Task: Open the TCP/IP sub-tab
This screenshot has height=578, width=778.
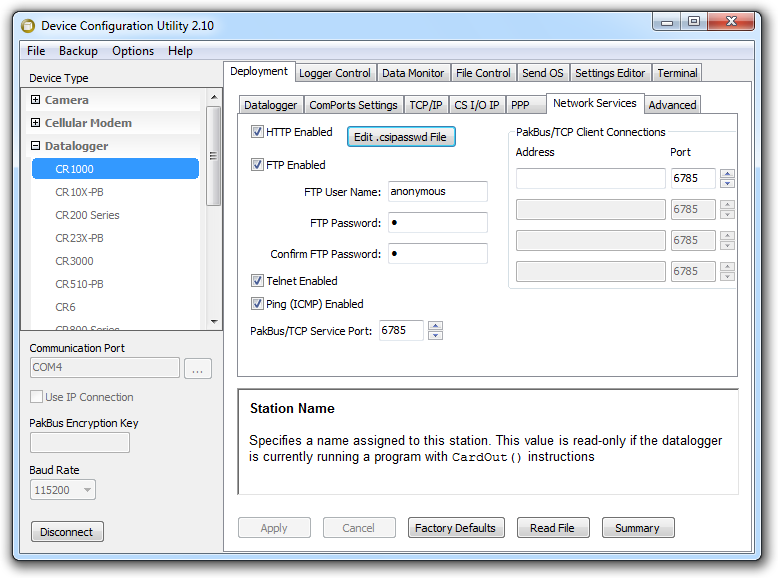Action: pyautogui.click(x=426, y=105)
